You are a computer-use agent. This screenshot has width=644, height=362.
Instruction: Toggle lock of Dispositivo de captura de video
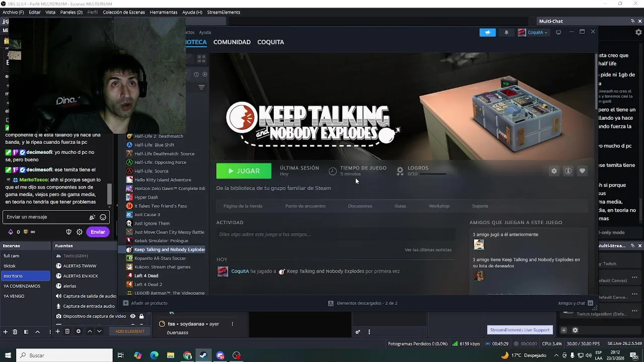(x=141, y=316)
